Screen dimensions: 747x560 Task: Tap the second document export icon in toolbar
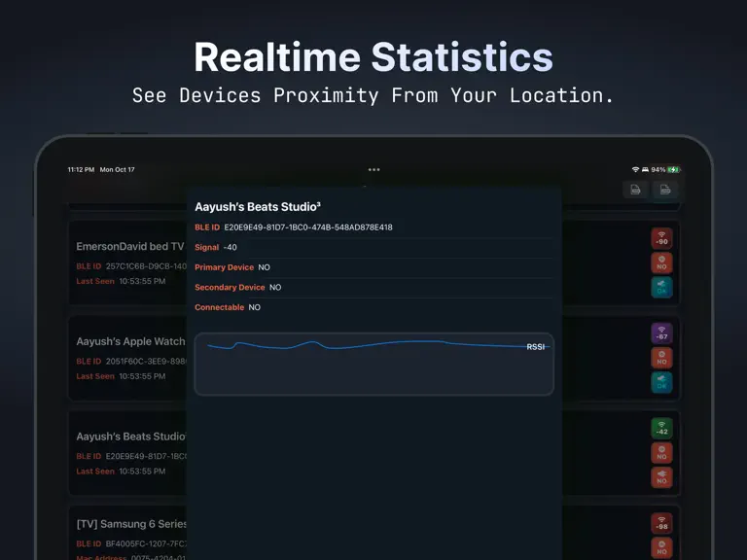(665, 190)
